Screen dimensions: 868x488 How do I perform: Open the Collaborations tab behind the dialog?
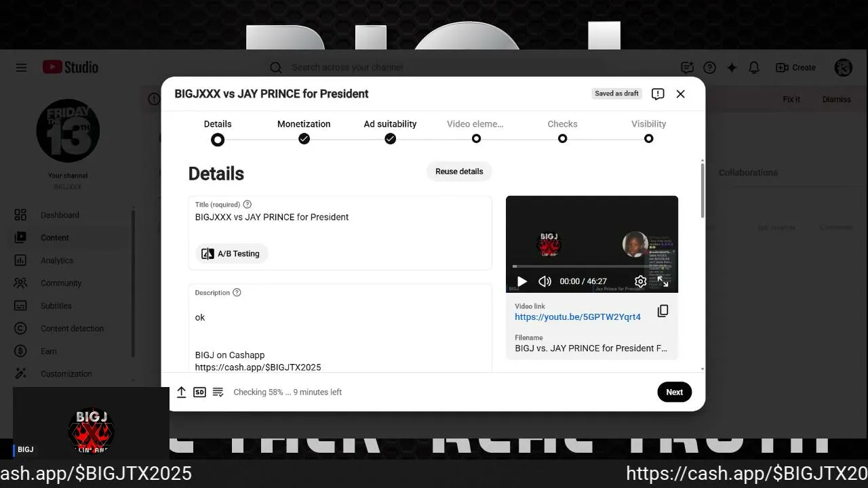[x=748, y=173]
